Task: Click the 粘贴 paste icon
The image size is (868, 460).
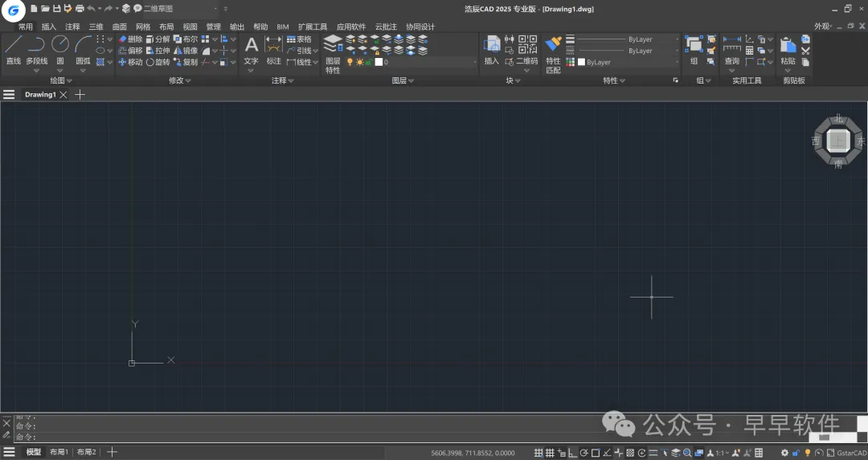Action: [x=788, y=50]
